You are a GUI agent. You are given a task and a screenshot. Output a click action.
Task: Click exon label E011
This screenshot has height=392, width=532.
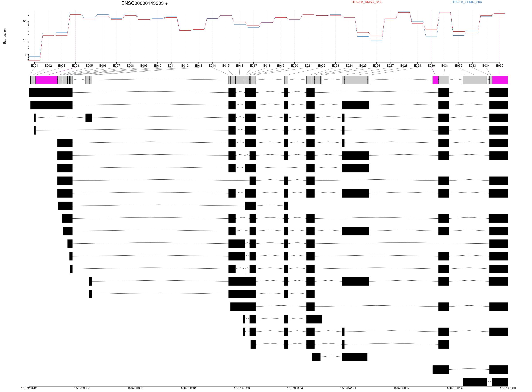coord(171,66)
